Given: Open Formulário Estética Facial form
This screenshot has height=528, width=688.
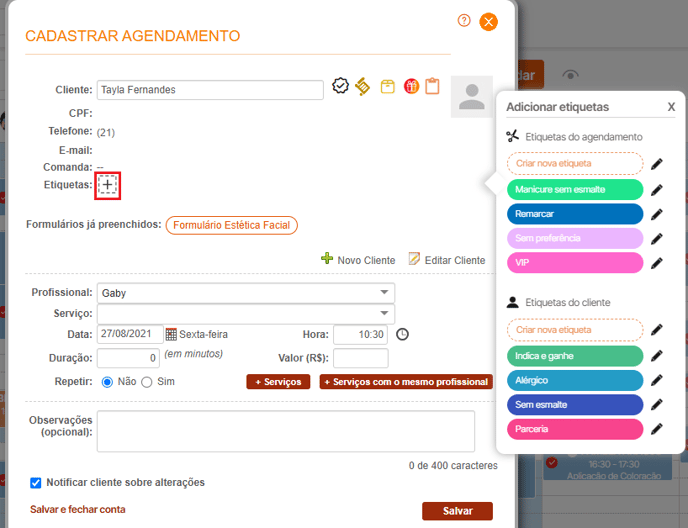Looking at the screenshot, I should 231,226.
